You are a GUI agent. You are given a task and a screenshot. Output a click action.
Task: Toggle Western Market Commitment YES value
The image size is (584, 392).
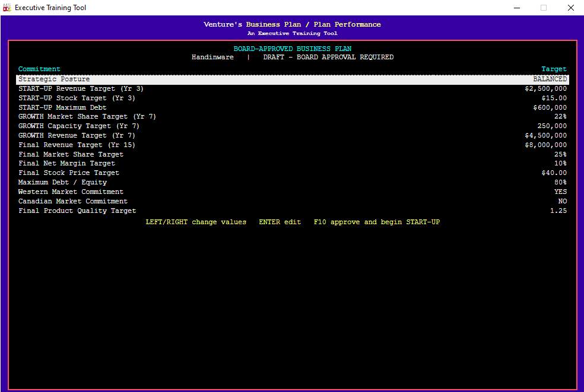point(560,192)
